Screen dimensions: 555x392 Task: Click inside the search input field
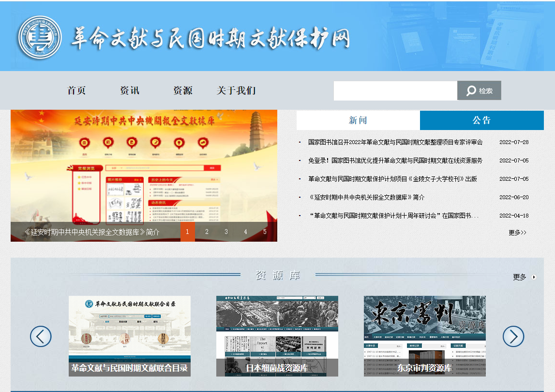tap(395, 90)
